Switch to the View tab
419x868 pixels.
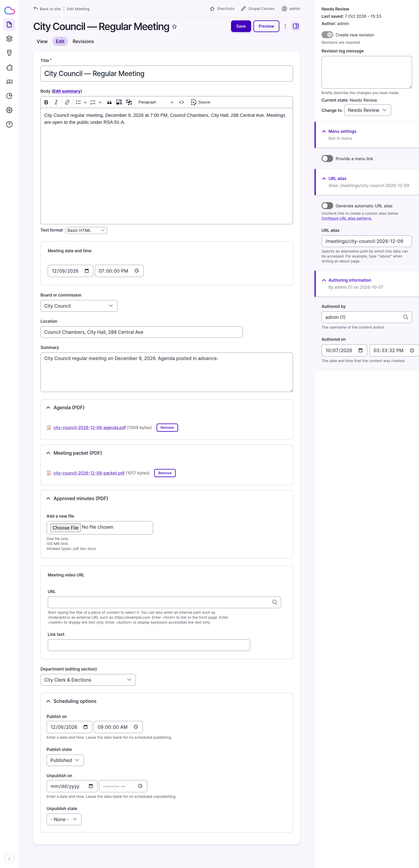tap(42, 42)
